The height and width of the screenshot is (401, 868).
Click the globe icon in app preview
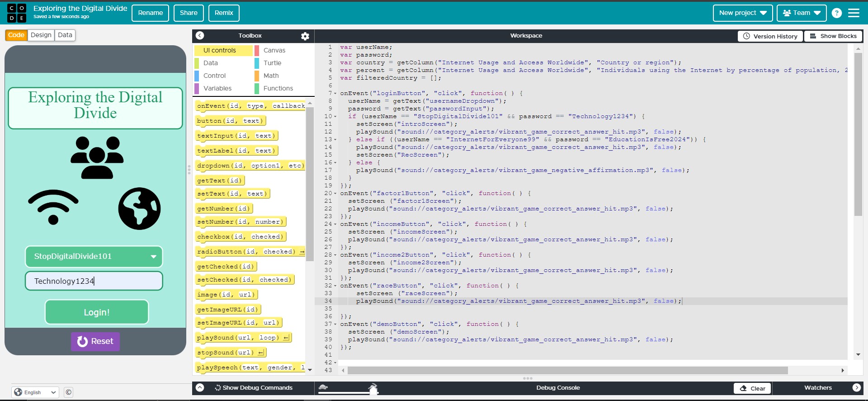[139, 209]
